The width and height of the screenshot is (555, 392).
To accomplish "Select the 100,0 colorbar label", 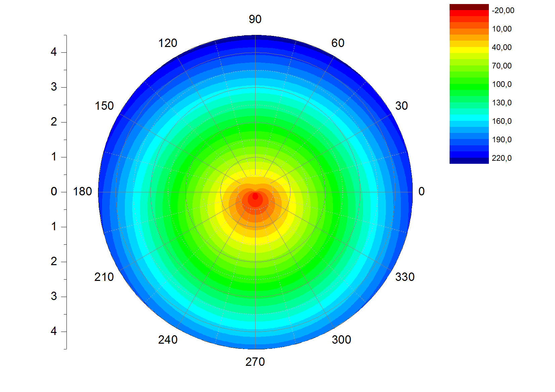I will 502,84.
